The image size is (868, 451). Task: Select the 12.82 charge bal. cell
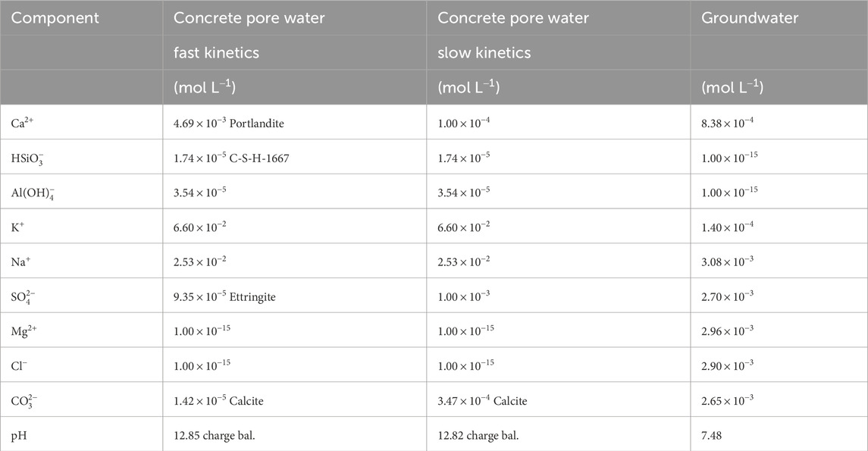[478, 435]
